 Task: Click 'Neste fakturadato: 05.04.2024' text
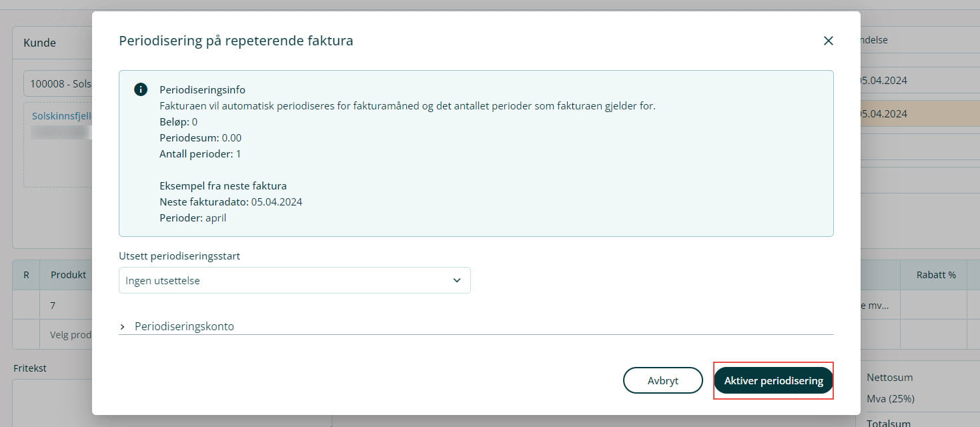click(x=231, y=201)
